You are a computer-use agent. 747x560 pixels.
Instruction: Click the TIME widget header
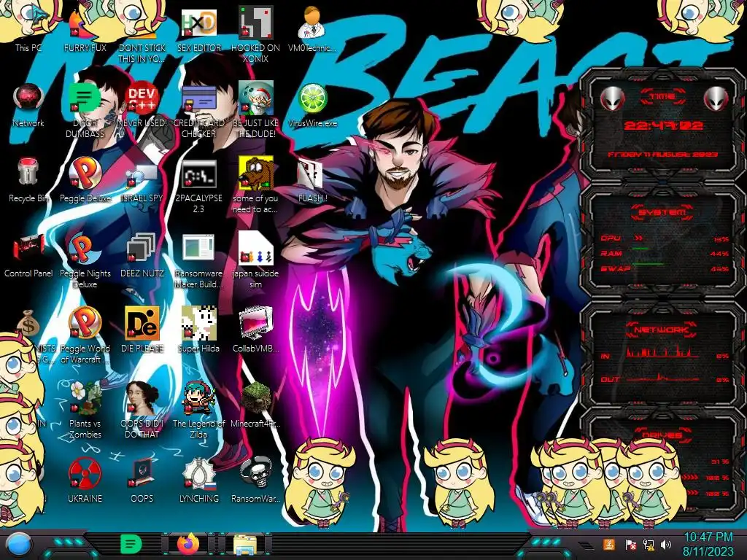[662, 97]
